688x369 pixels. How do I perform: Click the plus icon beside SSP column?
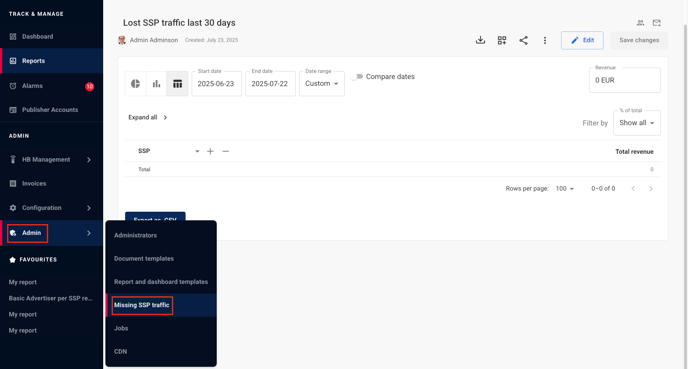point(211,151)
